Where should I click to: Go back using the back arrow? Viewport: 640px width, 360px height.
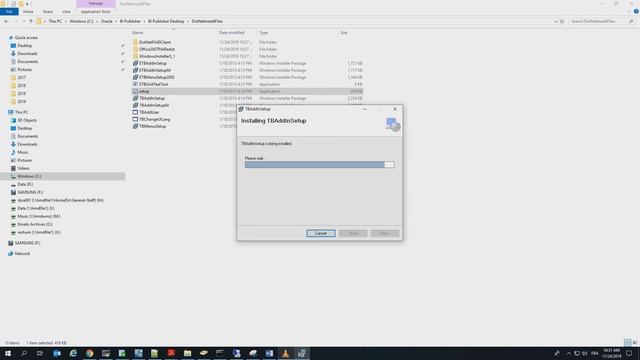(x=6, y=21)
